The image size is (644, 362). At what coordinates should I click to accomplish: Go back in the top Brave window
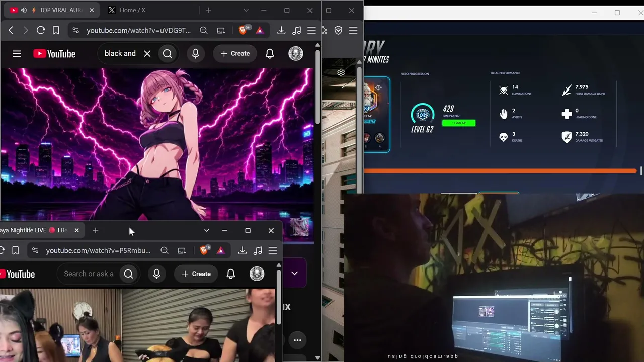[11, 31]
